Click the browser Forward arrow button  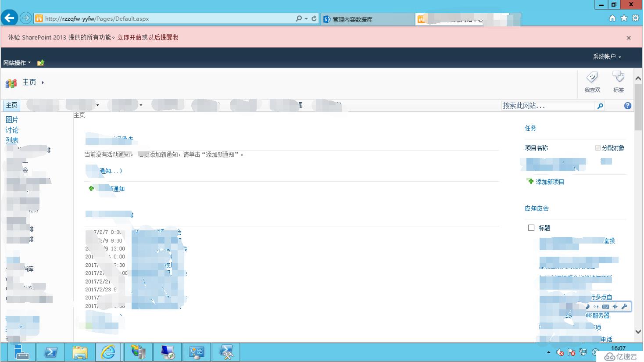[x=26, y=18]
